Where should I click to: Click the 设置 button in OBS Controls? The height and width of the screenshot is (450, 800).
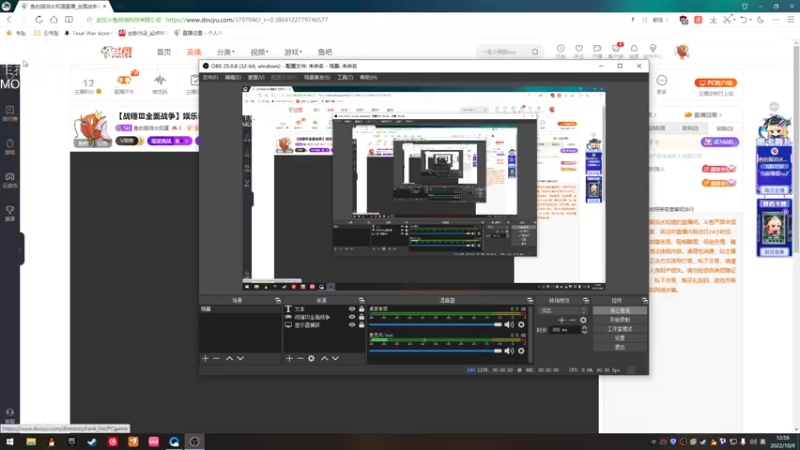pyautogui.click(x=620, y=338)
